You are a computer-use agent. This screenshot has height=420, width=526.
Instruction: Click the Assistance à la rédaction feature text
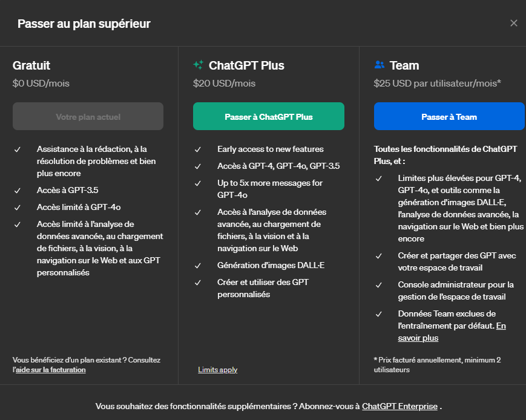click(x=96, y=161)
